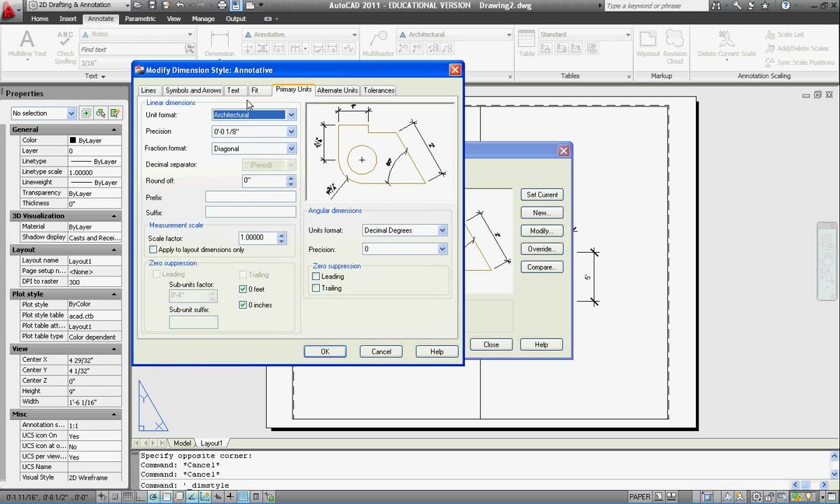
Task: Click the Open file icon in quick access toolbar
Action: tap(138, 5)
